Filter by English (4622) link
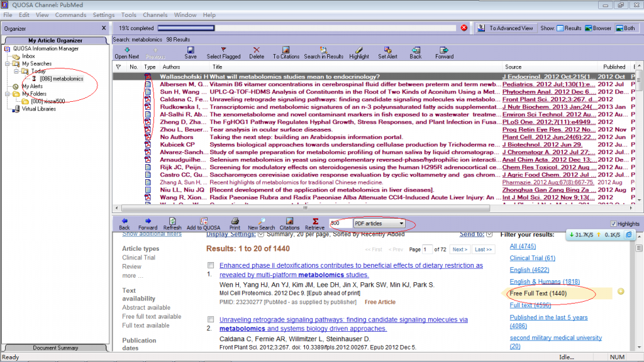Viewport: 644px width, 362px height. click(529, 270)
